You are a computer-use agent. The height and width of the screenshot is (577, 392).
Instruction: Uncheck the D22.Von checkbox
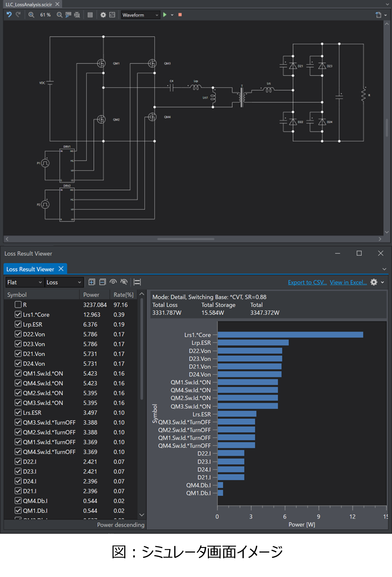[18, 334]
